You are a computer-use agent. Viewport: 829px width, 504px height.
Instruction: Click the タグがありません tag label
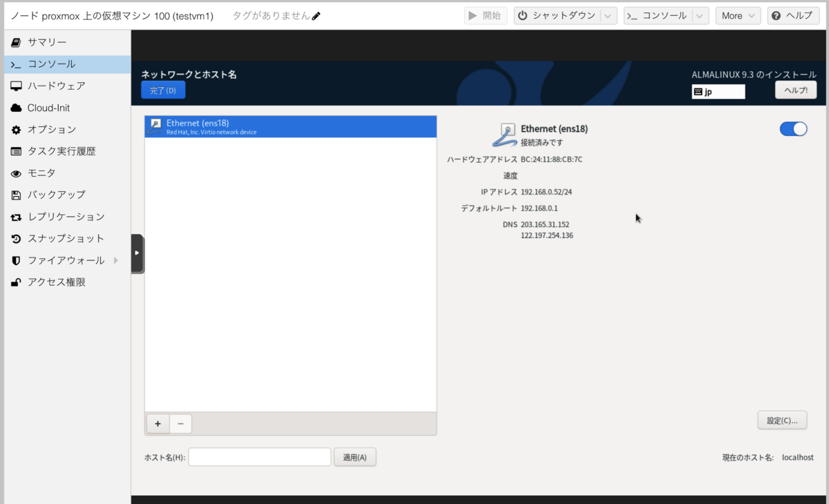(271, 16)
